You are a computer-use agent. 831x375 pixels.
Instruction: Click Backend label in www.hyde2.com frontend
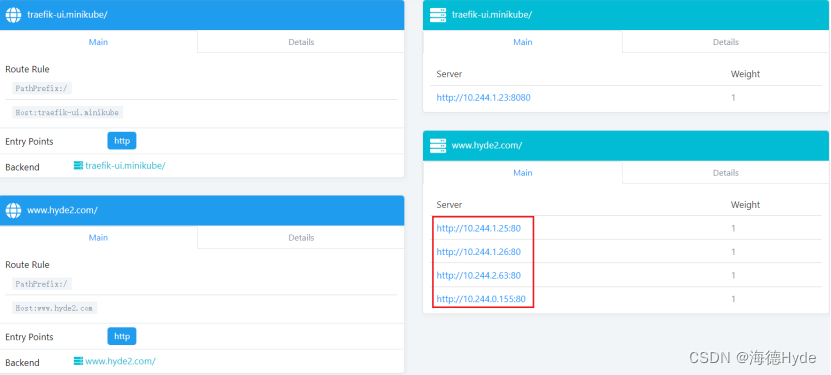pos(22,362)
